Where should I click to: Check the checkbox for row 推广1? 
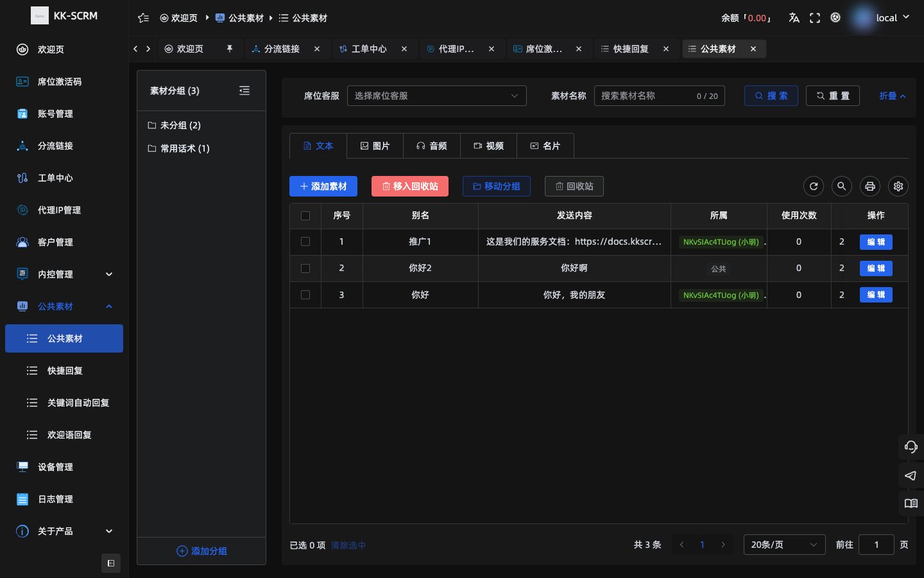(x=305, y=242)
